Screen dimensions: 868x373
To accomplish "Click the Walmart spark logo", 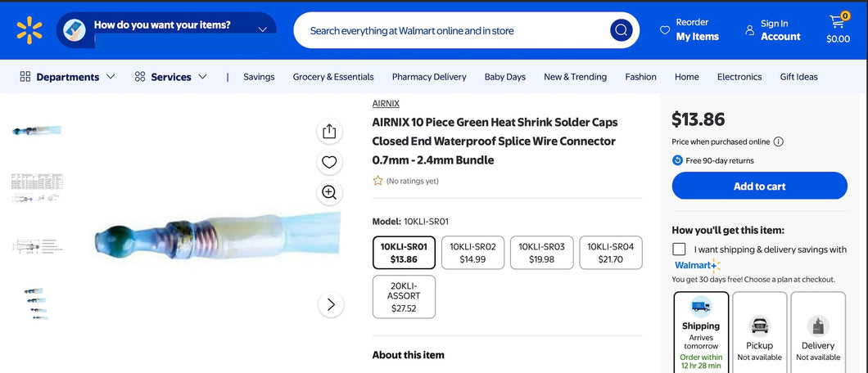I will pos(29,30).
